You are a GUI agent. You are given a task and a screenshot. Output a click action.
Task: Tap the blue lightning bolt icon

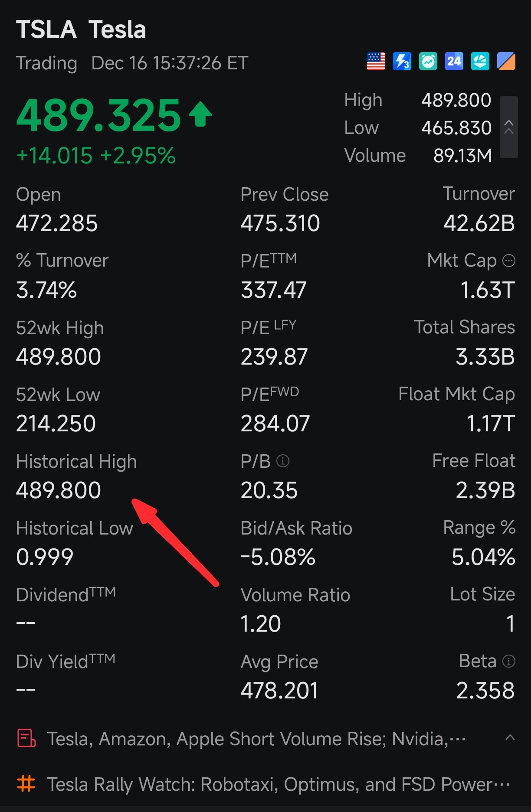[x=402, y=62]
